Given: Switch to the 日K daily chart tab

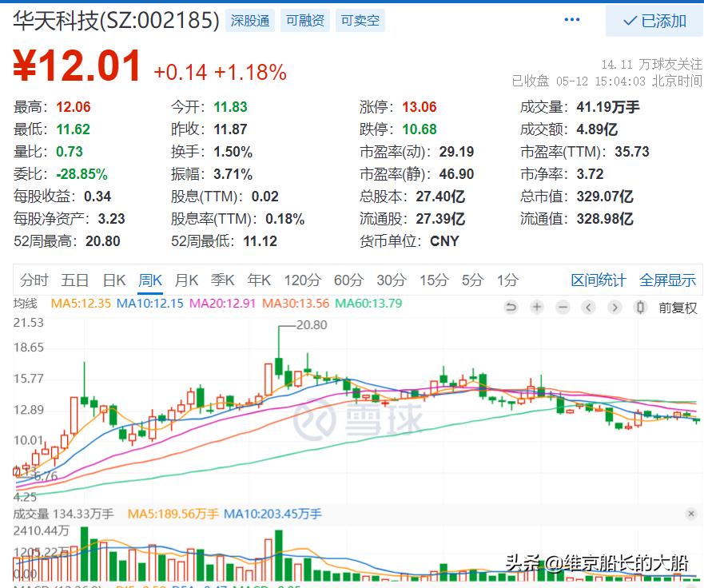Looking at the screenshot, I should click(113, 280).
